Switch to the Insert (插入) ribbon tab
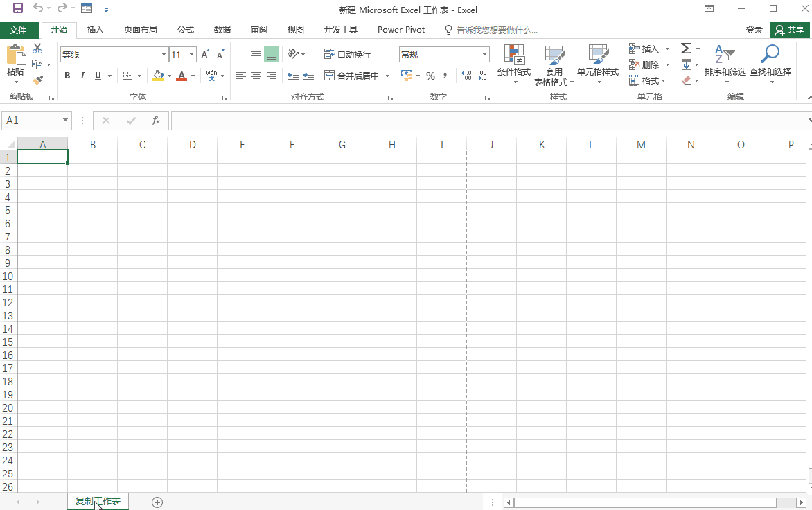 tap(96, 30)
